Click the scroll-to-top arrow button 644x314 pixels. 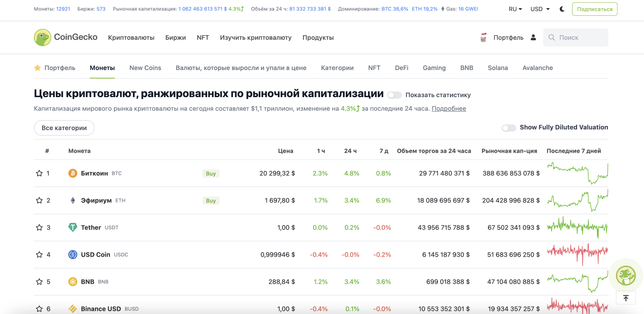[626, 298]
